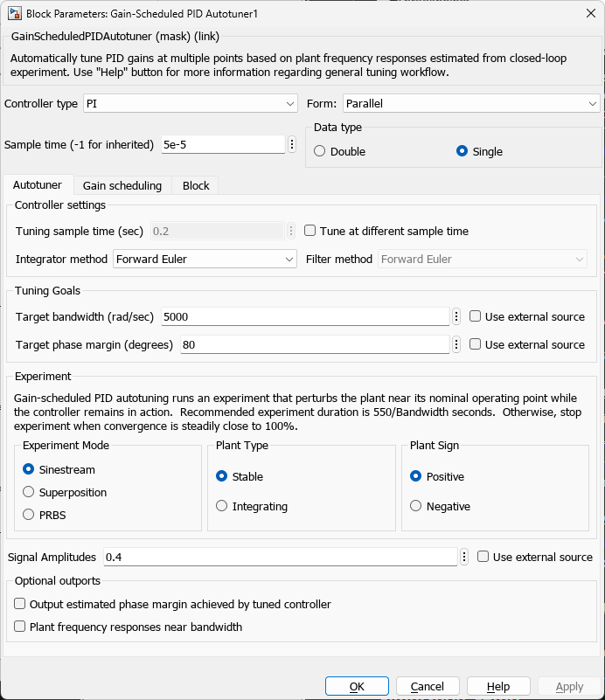Click the Sample time stepper control
This screenshot has height=700, width=605.
(x=291, y=144)
